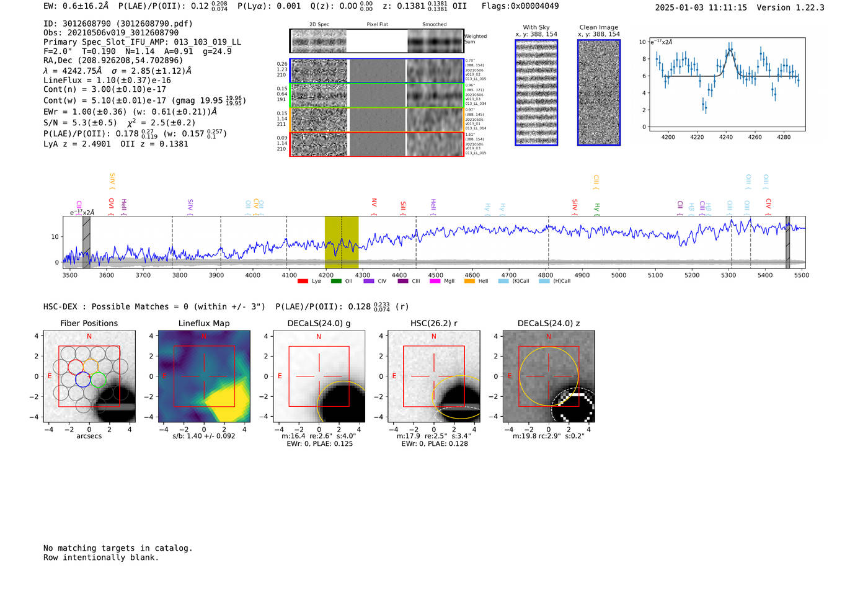Click 'Row intentionally blank.' text
The height and width of the screenshot is (591, 868).
point(101,558)
